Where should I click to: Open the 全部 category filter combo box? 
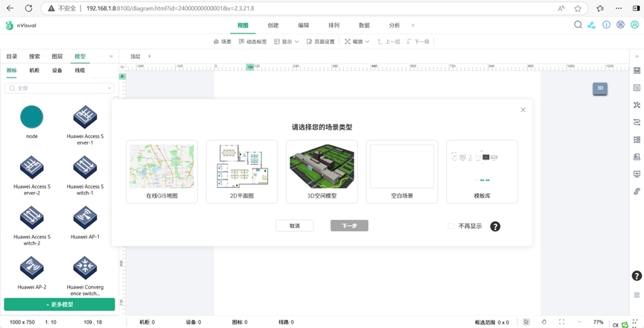tap(60, 88)
